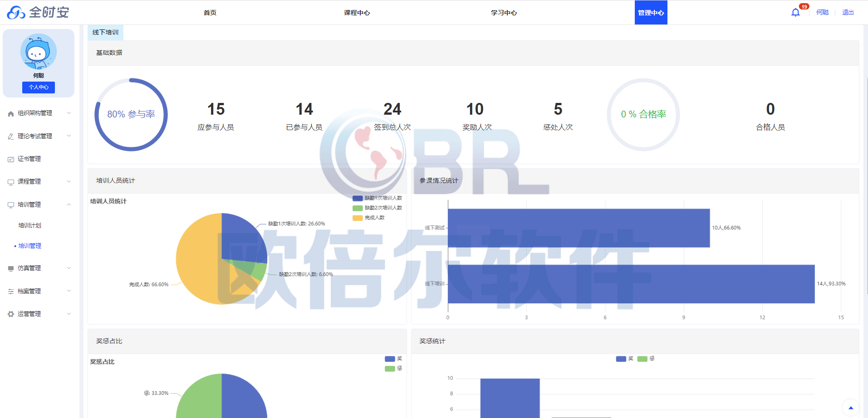Toggle 惩 legend in 奖惩占比 chart

[x=390, y=369]
